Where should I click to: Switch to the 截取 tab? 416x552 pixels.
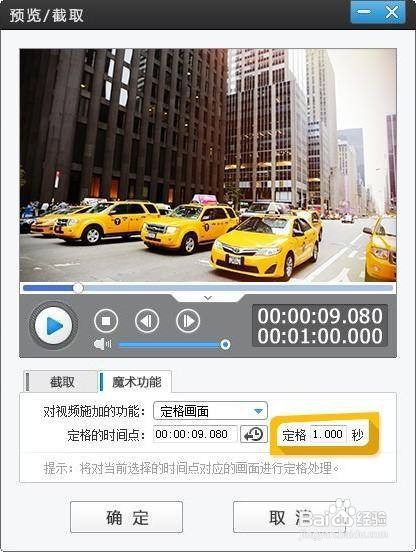[61, 382]
